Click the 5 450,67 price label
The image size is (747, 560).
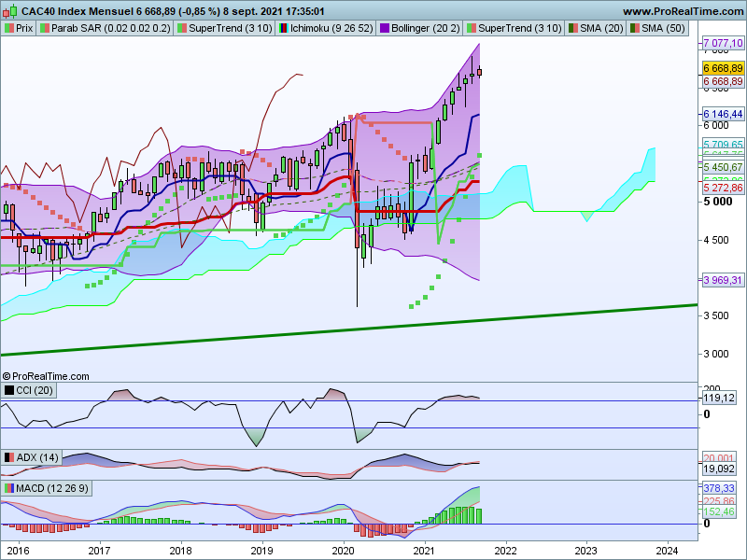pyautogui.click(x=723, y=167)
